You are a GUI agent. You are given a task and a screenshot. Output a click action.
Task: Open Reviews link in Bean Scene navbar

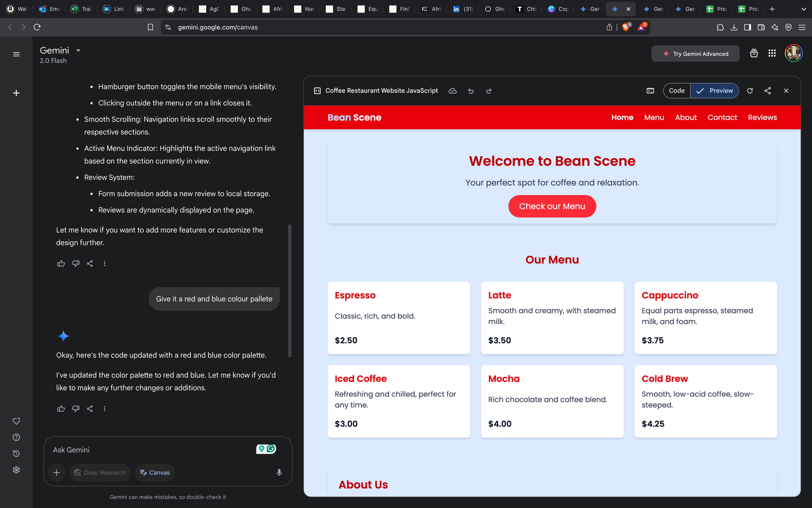click(x=762, y=117)
